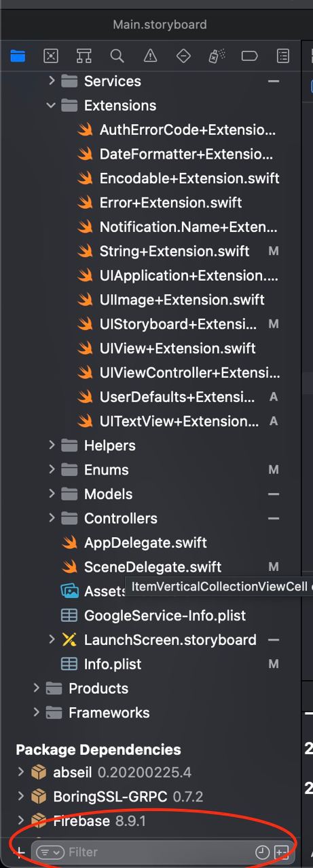Show the Issue navigator warning icon
Image resolution: width=313 pixels, height=868 pixels.
[150, 56]
